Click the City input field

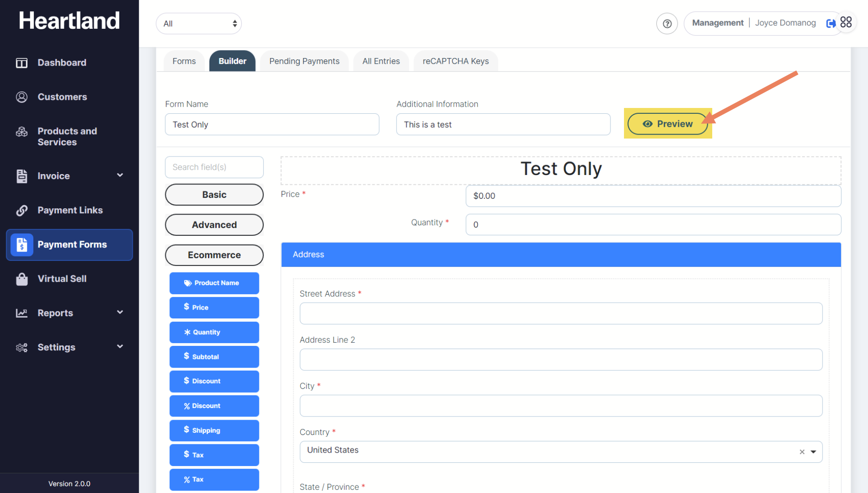561,406
